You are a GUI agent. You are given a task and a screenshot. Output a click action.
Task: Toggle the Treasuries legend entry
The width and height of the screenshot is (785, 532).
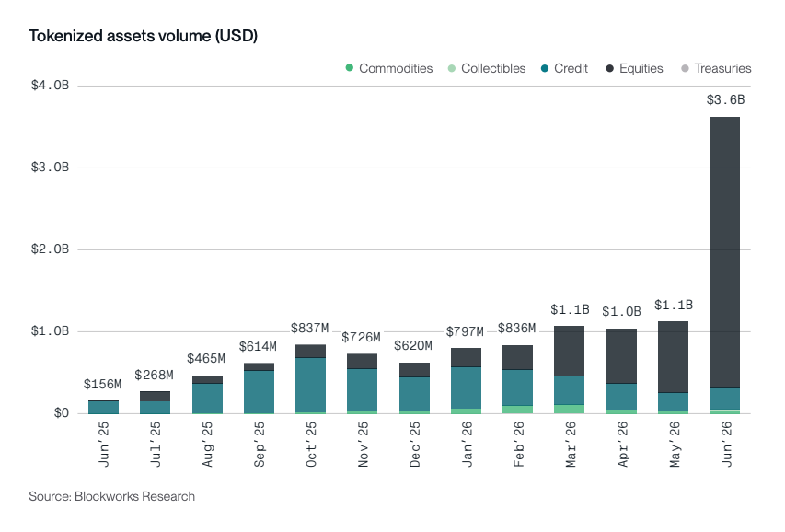pyautogui.click(x=716, y=68)
